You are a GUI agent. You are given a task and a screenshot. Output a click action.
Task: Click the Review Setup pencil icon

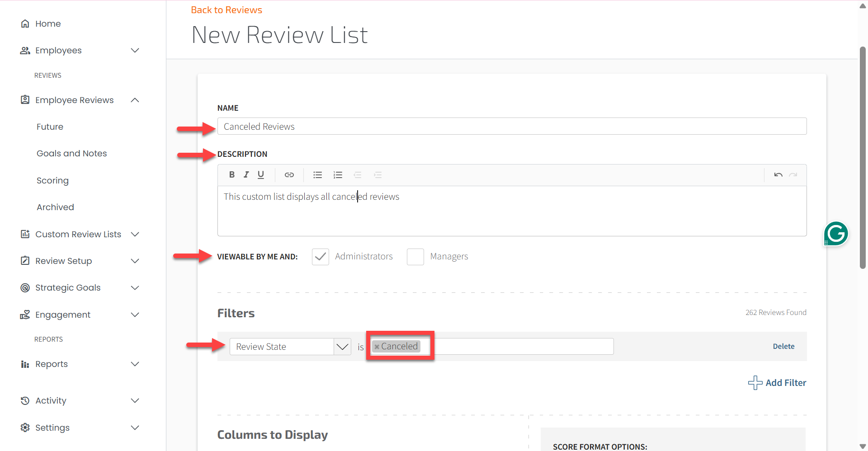pos(25,261)
